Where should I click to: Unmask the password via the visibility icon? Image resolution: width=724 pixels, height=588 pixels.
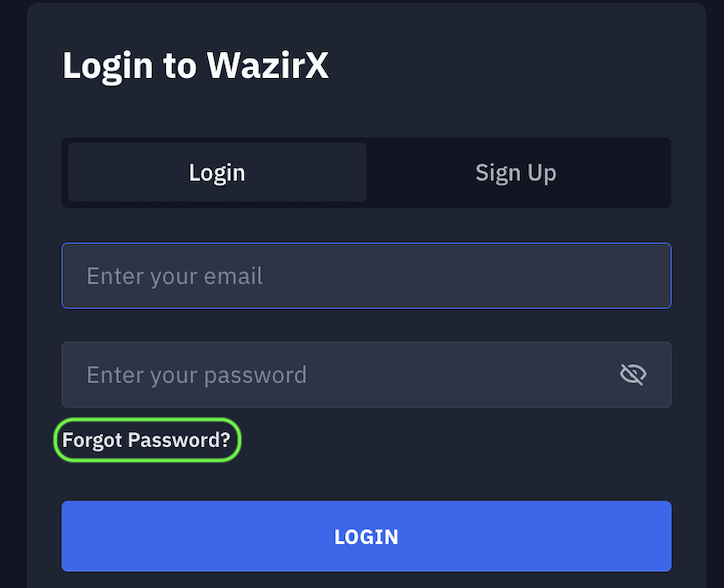click(633, 375)
